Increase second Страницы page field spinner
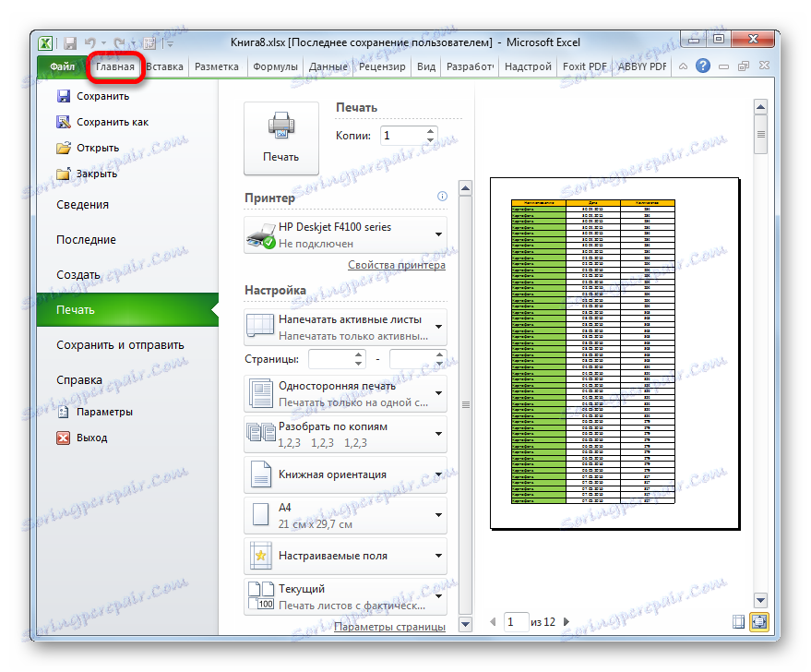The width and height of the screenshot is (811, 672). pos(439,354)
